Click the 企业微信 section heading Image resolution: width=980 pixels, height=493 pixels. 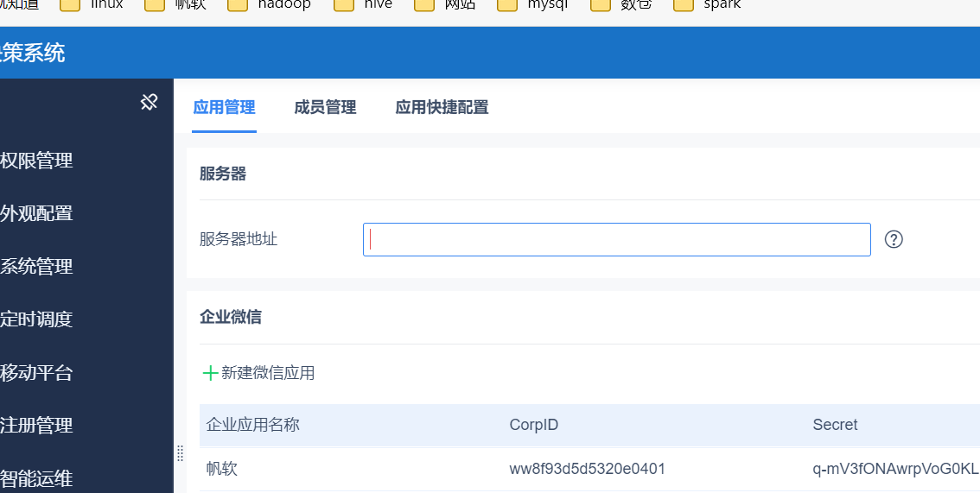tap(231, 317)
